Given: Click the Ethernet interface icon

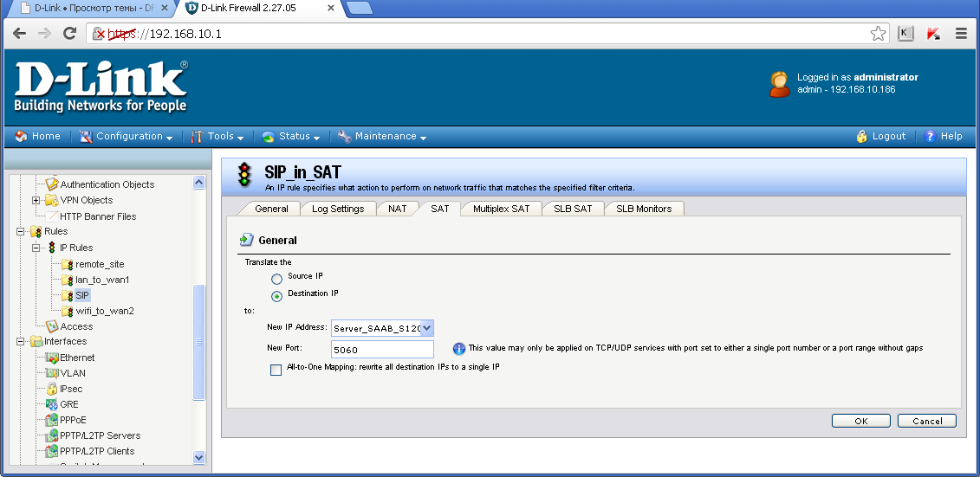Looking at the screenshot, I should [x=52, y=358].
